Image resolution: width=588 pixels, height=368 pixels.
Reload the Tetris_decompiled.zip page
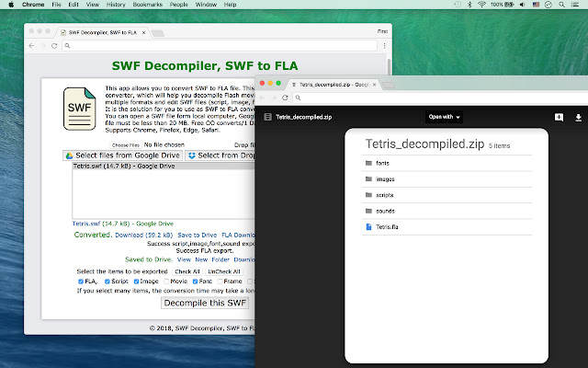pyautogui.click(x=286, y=98)
